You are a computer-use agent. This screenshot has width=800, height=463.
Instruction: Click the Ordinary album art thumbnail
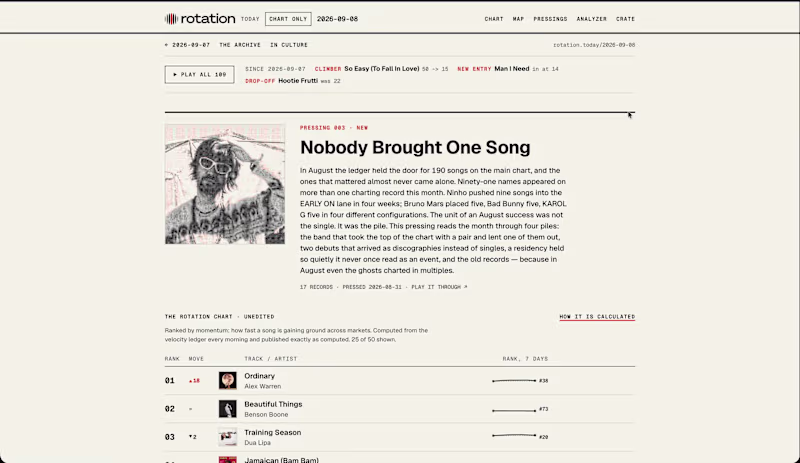pyautogui.click(x=228, y=380)
